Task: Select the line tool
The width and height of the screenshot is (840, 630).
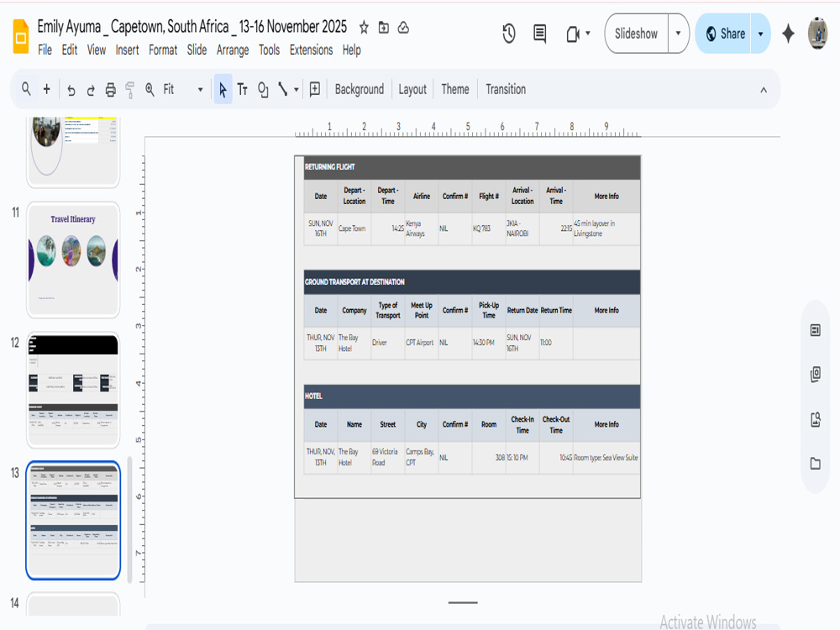Action: click(x=283, y=89)
